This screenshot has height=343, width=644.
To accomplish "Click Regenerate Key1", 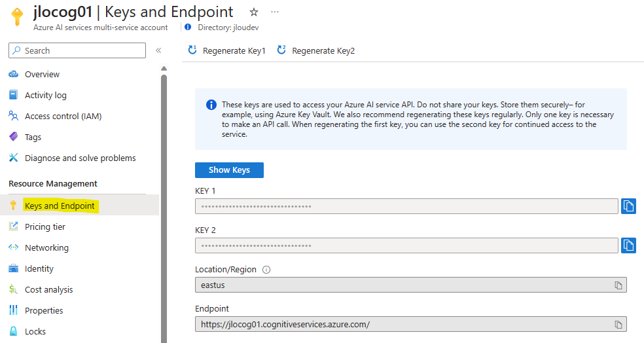I will (x=226, y=50).
